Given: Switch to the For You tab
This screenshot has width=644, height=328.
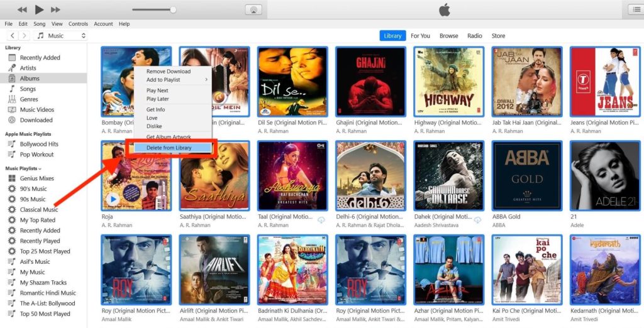Looking at the screenshot, I should point(420,36).
